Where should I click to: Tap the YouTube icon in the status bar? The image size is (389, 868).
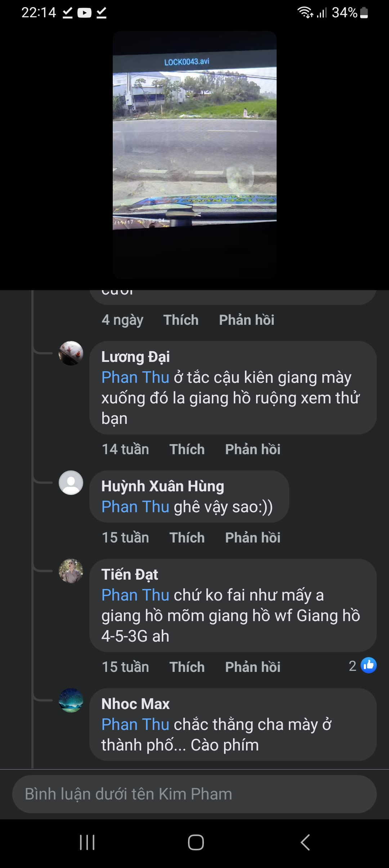pyautogui.click(x=84, y=13)
